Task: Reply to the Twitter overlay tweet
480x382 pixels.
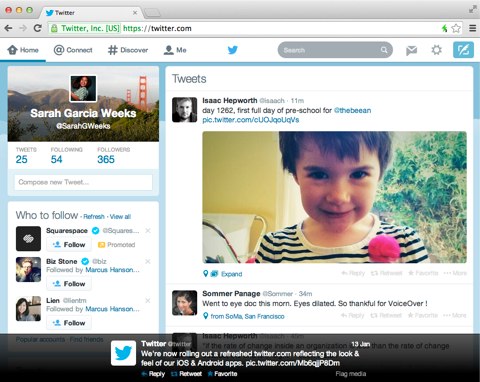Action: click(153, 374)
